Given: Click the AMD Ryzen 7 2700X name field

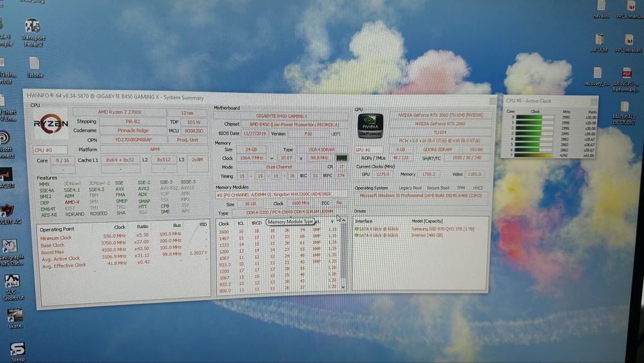Looking at the screenshot, I should click(120, 112).
